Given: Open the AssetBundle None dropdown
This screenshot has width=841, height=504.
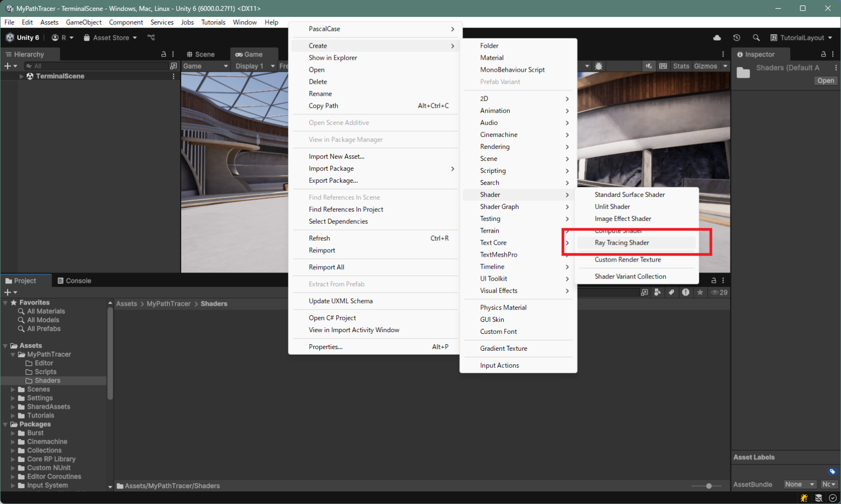Looking at the screenshot, I should click(799, 484).
